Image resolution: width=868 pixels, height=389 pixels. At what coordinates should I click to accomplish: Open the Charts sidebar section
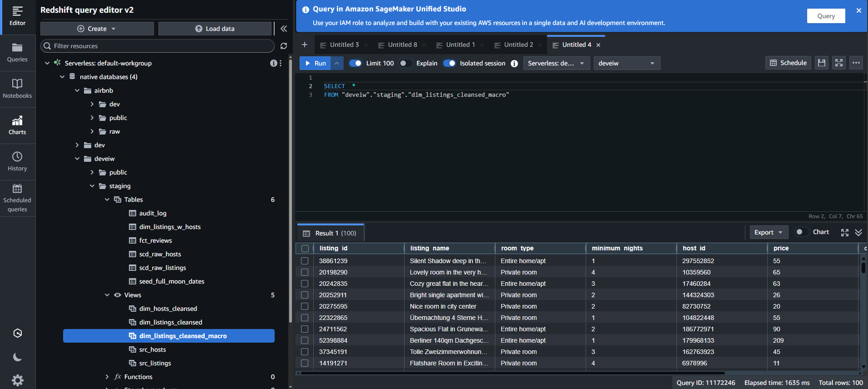point(17,125)
